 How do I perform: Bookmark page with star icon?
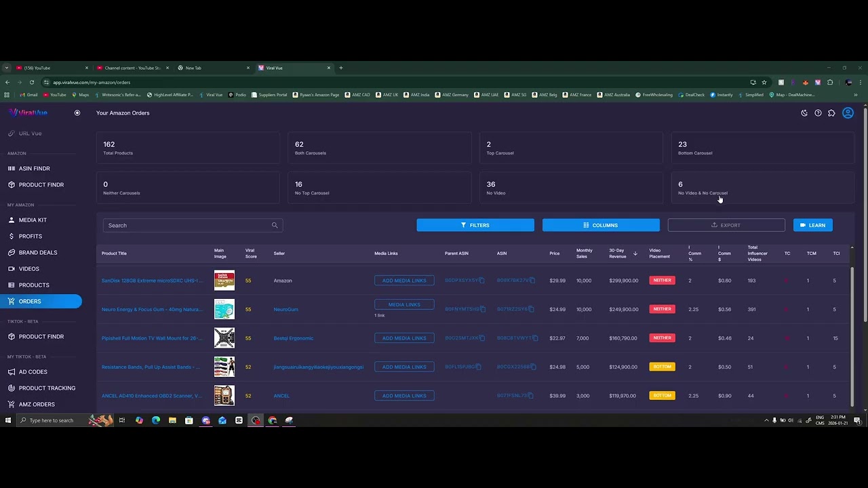(764, 82)
